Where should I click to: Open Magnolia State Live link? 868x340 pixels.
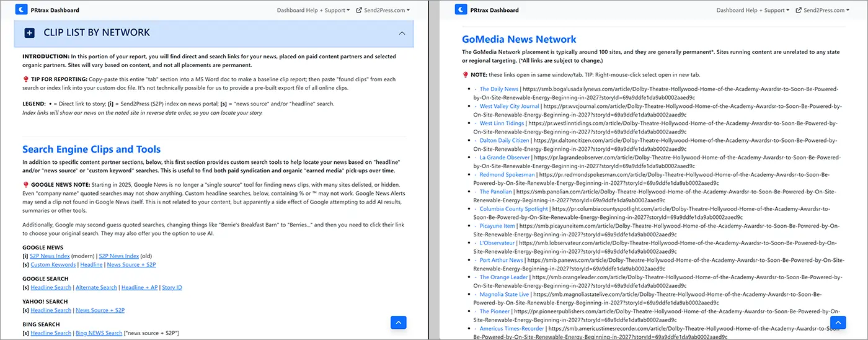coord(505,294)
